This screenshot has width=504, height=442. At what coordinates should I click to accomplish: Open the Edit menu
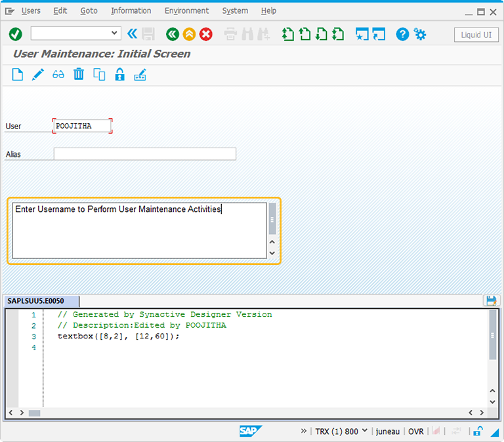click(x=60, y=11)
